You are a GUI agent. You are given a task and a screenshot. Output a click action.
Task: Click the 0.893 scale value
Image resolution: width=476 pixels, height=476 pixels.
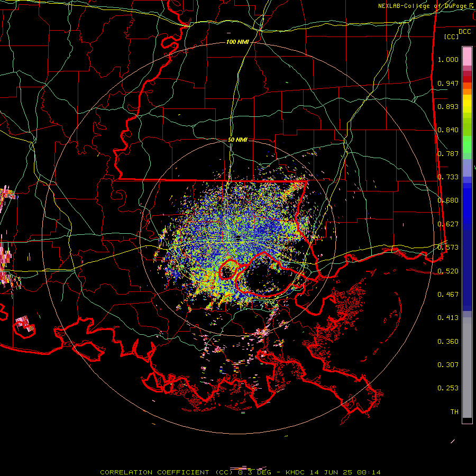pos(448,106)
